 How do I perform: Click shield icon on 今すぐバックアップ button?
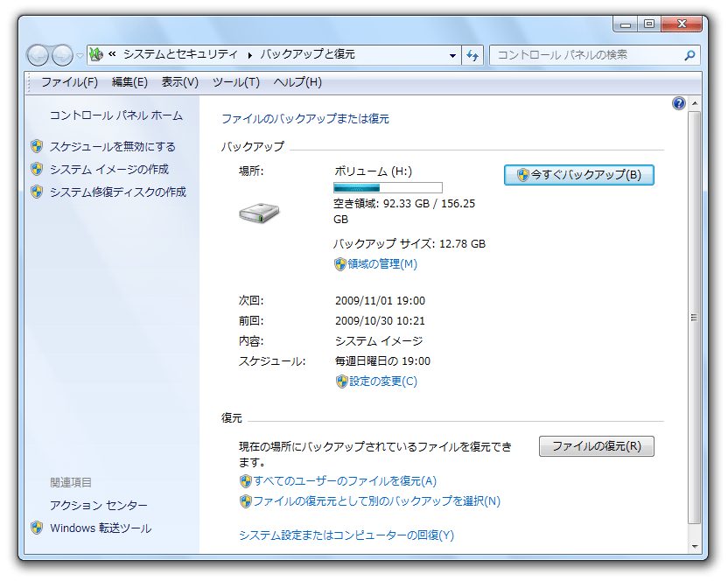point(523,175)
